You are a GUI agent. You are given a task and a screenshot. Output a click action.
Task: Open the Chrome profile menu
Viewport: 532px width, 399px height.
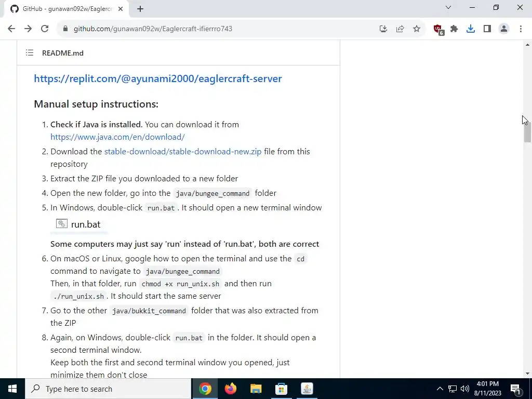pyautogui.click(x=504, y=29)
